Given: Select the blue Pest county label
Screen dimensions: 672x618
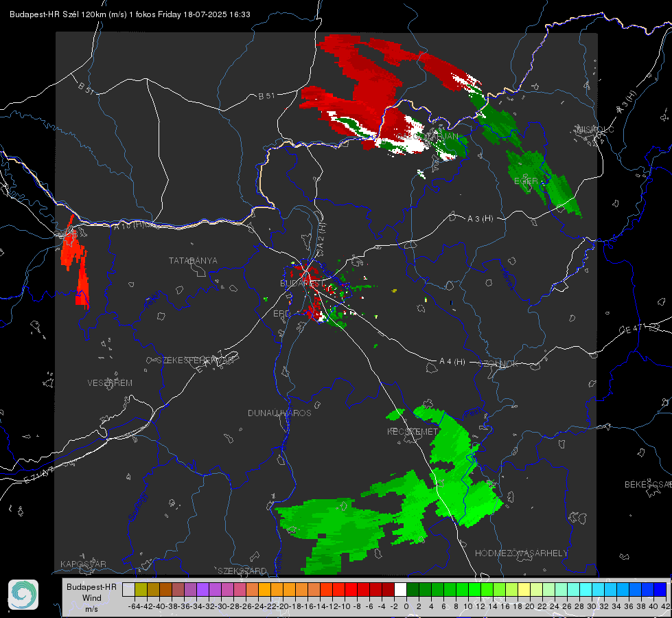Looking at the screenshot, I should [473, 413].
